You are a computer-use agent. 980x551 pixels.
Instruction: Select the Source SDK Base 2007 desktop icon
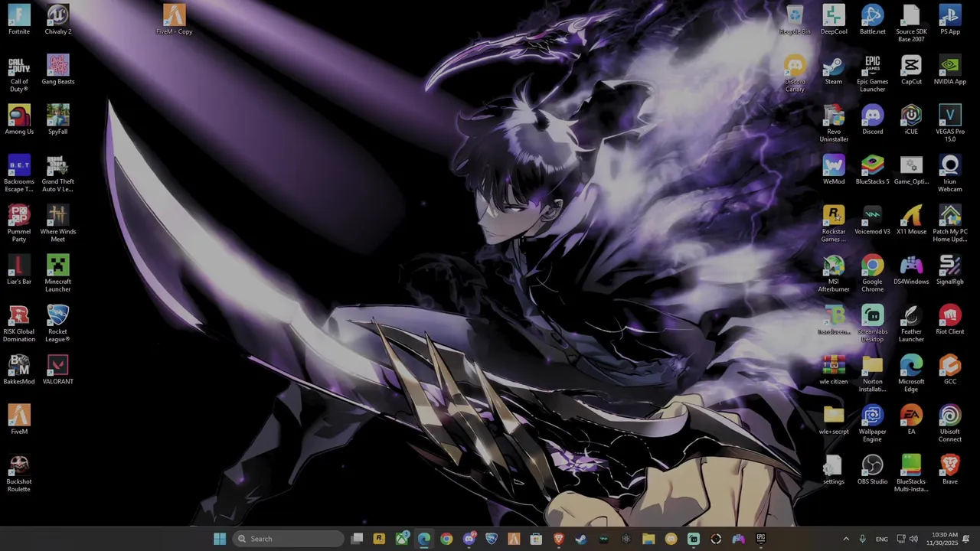coord(911,23)
